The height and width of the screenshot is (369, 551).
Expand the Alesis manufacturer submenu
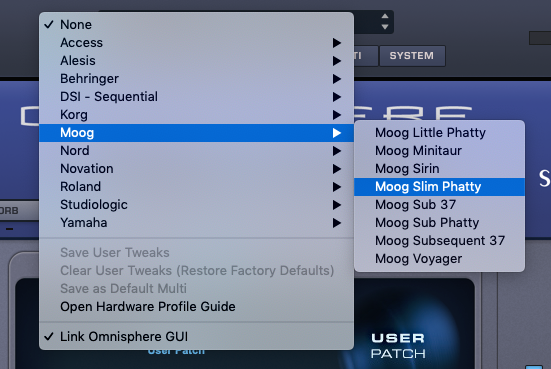click(196, 61)
